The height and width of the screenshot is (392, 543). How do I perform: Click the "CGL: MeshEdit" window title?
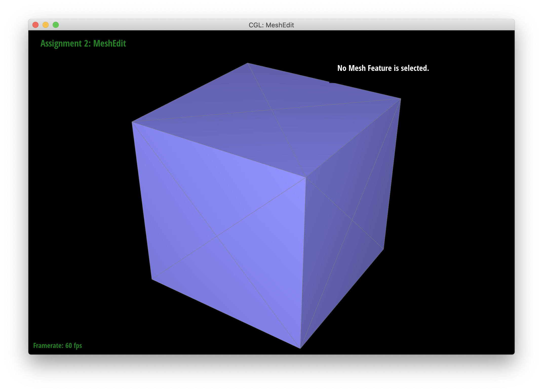point(271,25)
